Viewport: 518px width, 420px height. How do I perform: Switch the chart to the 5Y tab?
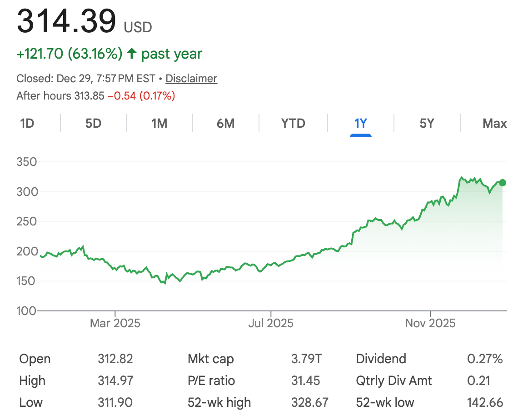[x=427, y=123]
